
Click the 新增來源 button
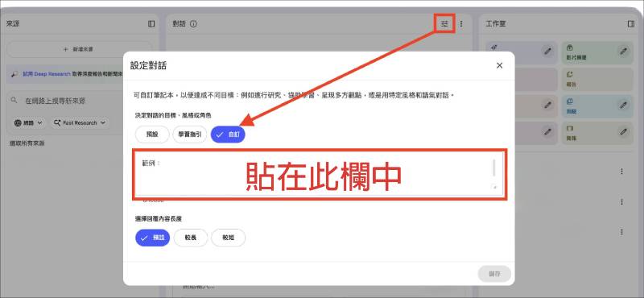pos(79,49)
